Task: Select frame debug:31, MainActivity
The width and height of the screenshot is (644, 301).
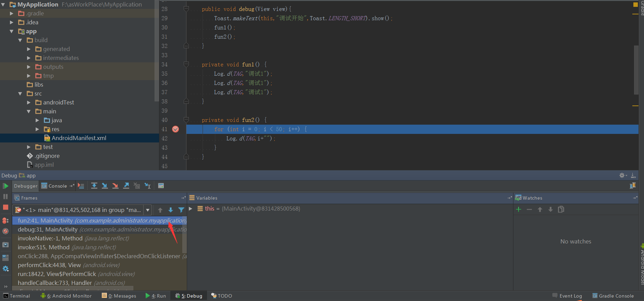Action: [99, 229]
